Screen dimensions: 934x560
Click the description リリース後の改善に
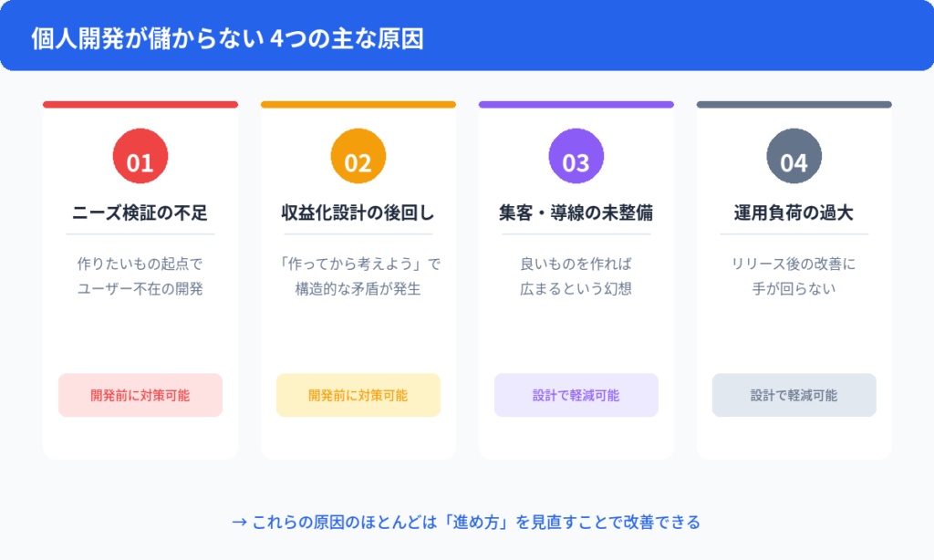(x=794, y=264)
